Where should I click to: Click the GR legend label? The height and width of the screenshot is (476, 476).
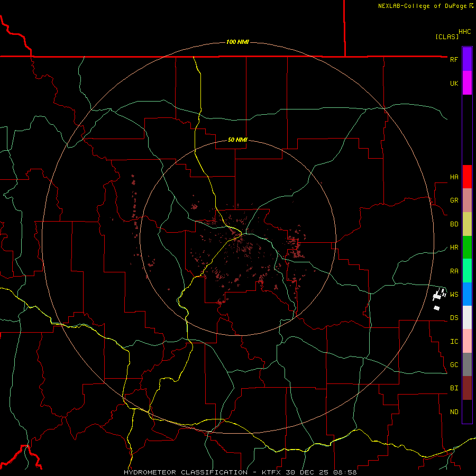[454, 200]
